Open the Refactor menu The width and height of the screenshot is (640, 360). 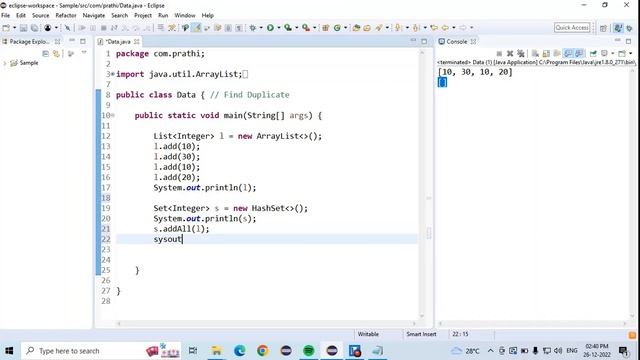66,15
